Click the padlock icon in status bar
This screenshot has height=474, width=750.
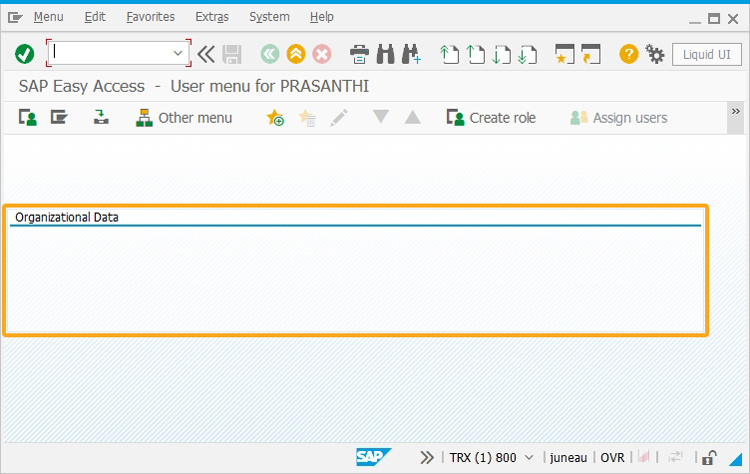(709, 458)
